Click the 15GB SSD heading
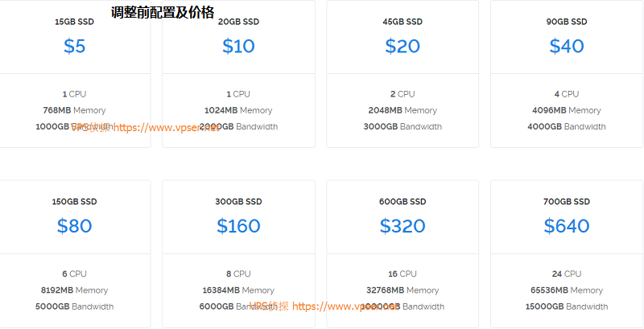 click(74, 22)
